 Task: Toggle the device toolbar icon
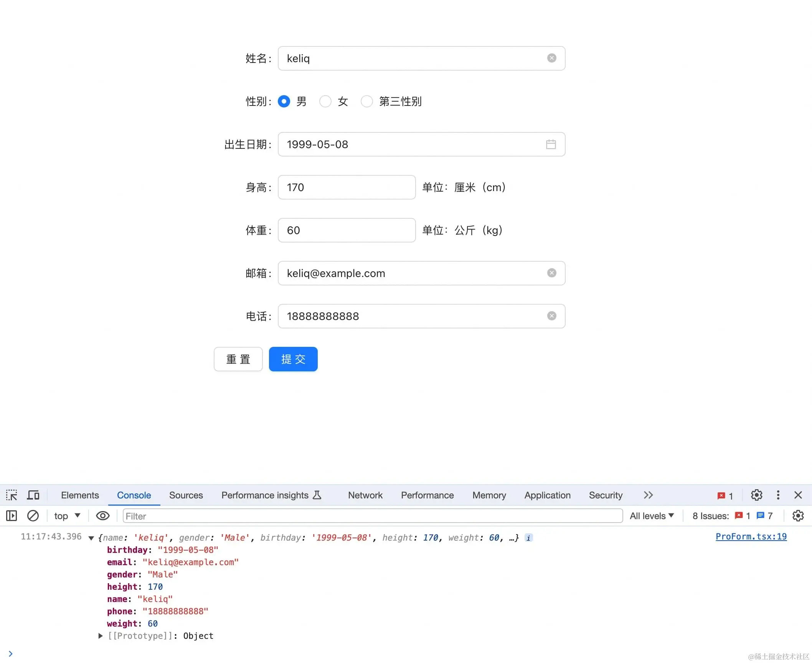(33, 495)
